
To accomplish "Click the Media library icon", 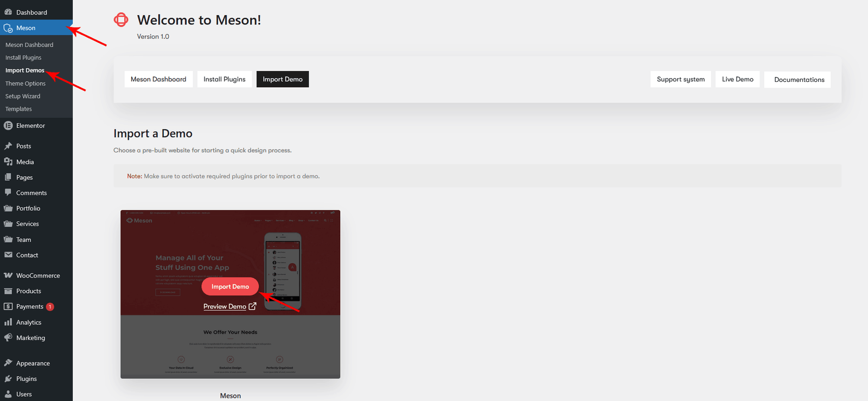I will tap(8, 161).
